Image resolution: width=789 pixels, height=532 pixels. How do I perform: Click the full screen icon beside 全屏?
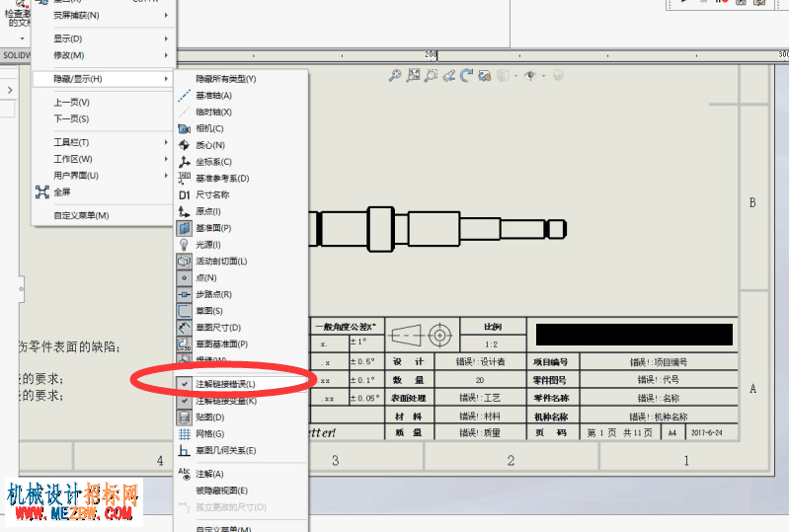click(x=42, y=192)
